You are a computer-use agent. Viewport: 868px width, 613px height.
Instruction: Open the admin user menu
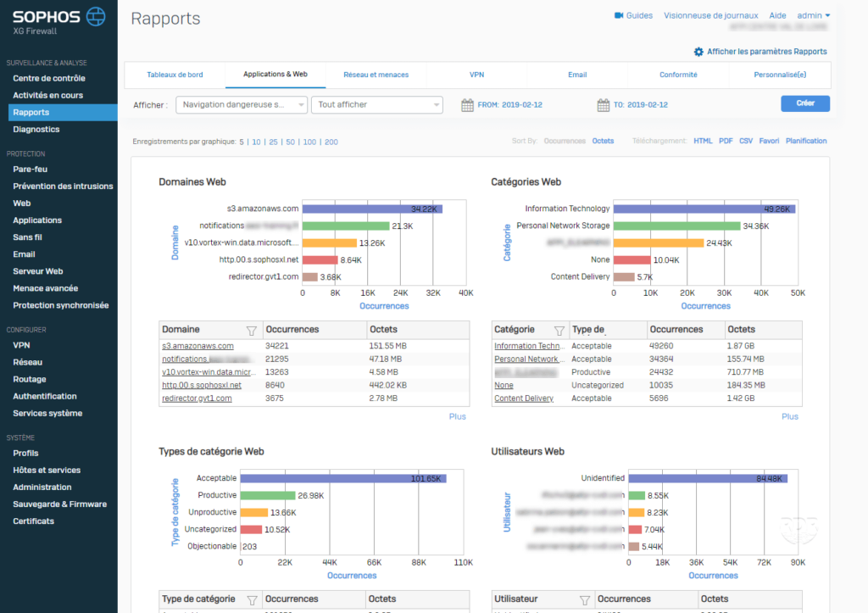click(814, 15)
